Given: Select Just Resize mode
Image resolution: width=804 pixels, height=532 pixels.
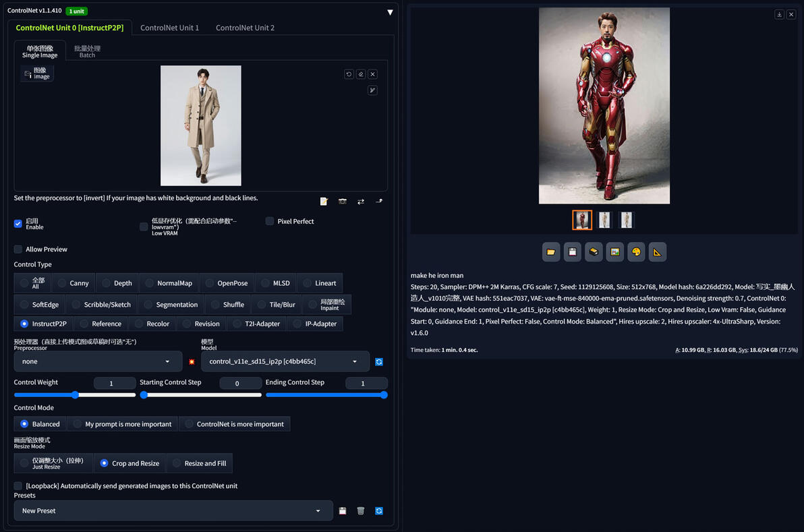Looking at the screenshot, I should (53, 463).
